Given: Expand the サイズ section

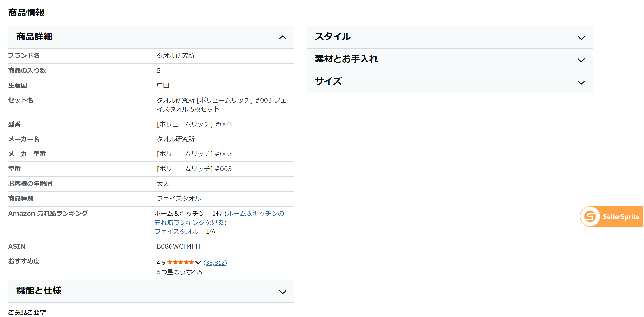Looking at the screenshot, I should 449,82.
